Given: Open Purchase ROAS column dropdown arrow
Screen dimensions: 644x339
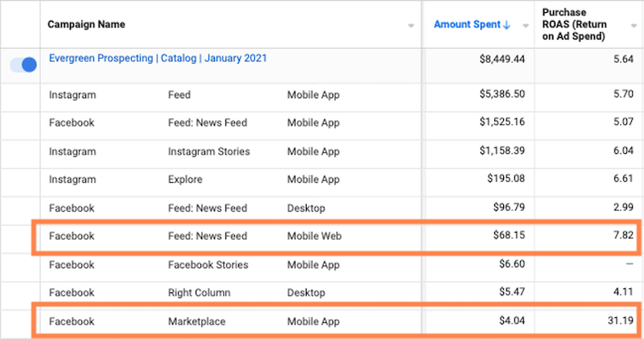Looking at the screenshot, I should coord(634,26).
